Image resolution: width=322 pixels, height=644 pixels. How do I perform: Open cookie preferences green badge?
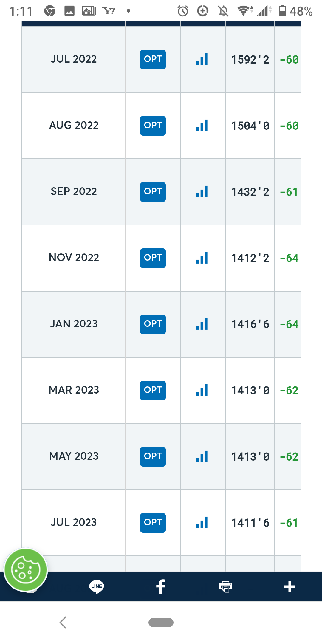pyautogui.click(x=26, y=570)
